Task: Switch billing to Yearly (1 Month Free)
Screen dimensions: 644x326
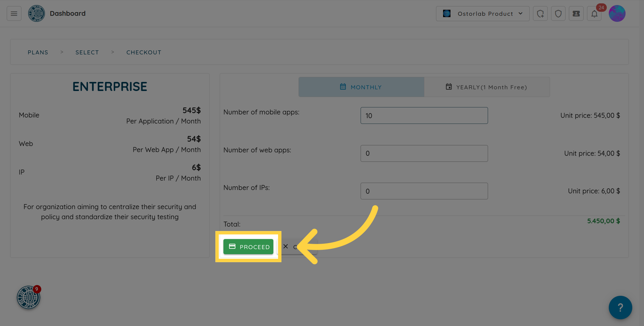Action: pyautogui.click(x=487, y=87)
